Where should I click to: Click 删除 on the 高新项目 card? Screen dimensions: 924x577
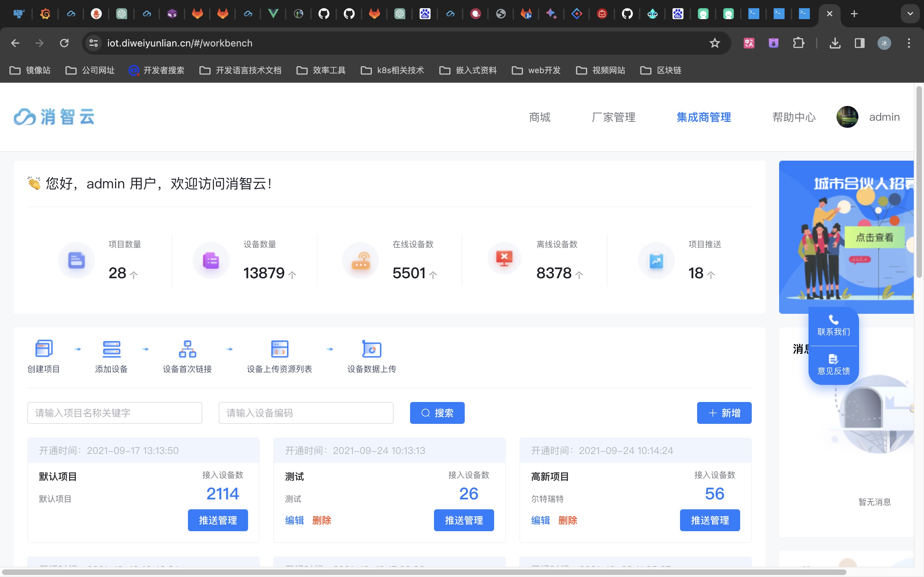[x=568, y=520]
